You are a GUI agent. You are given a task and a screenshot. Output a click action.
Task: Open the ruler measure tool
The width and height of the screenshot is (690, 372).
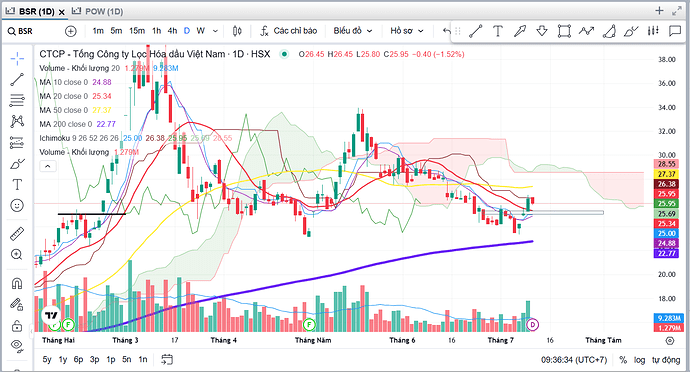pyautogui.click(x=17, y=234)
